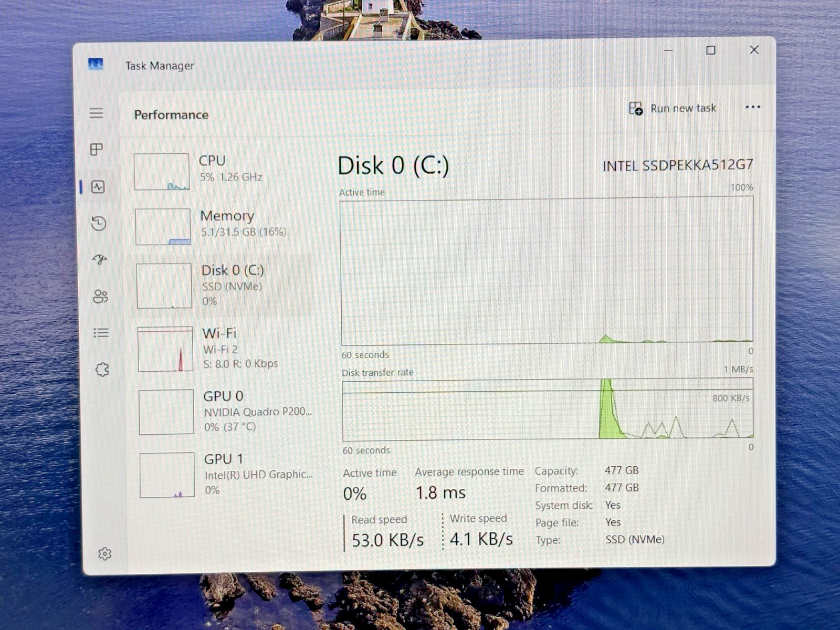Viewport: 840px width, 630px height.
Task: Click the 53.0 KB/s read speed value
Action: pyautogui.click(x=387, y=540)
